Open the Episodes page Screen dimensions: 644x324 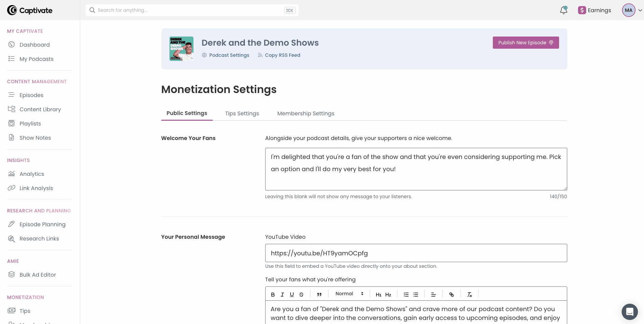(x=31, y=95)
